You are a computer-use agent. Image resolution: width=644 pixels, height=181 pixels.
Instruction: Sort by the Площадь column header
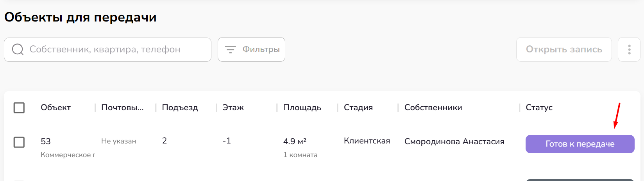[302, 108]
